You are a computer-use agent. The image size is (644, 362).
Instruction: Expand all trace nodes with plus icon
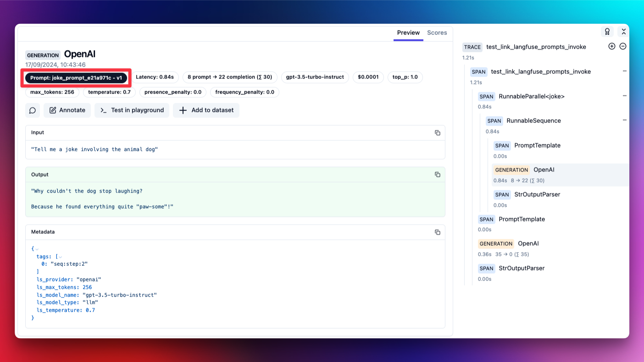611,46
